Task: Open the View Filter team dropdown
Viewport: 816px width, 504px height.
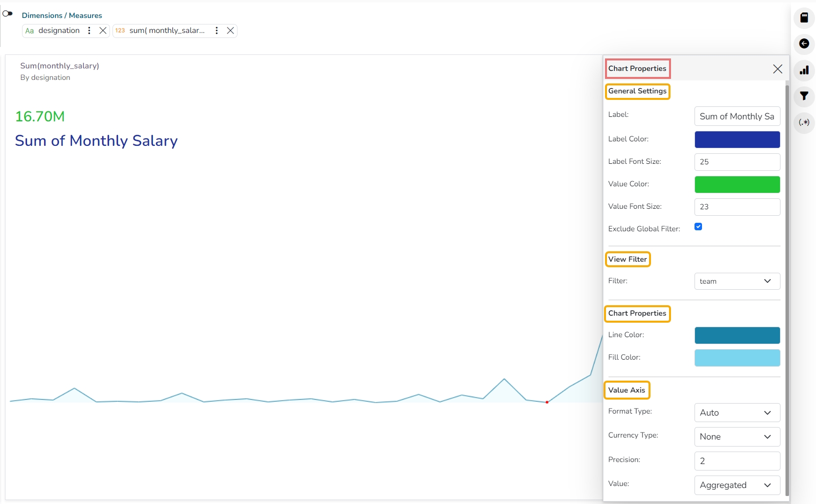Action: [x=737, y=281]
